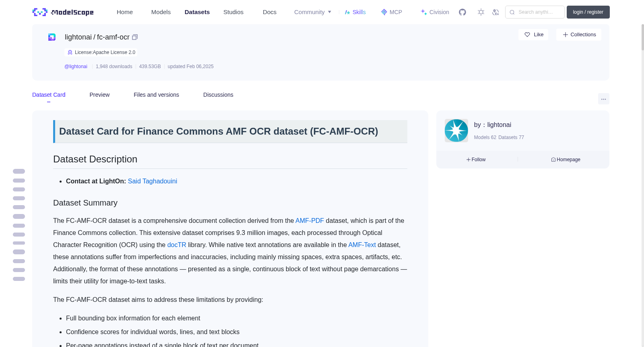This screenshot has height=347, width=644.
Task: Open Skills from the top navigation
Action: coord(355,12)
